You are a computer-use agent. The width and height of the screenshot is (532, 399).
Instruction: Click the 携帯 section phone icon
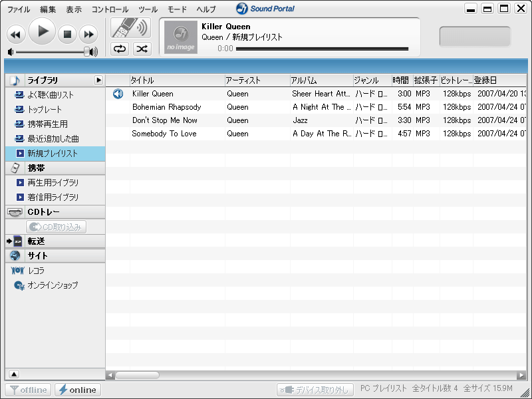15,168
